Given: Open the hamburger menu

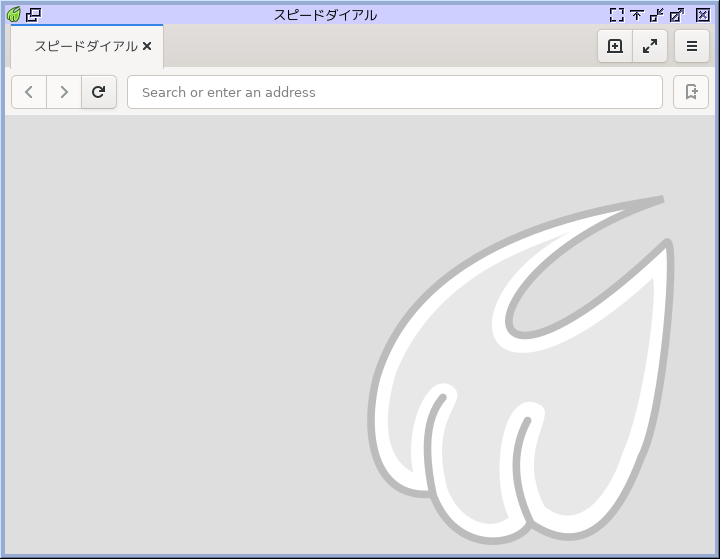Looking at the screenshot, I should coord(692,46).
